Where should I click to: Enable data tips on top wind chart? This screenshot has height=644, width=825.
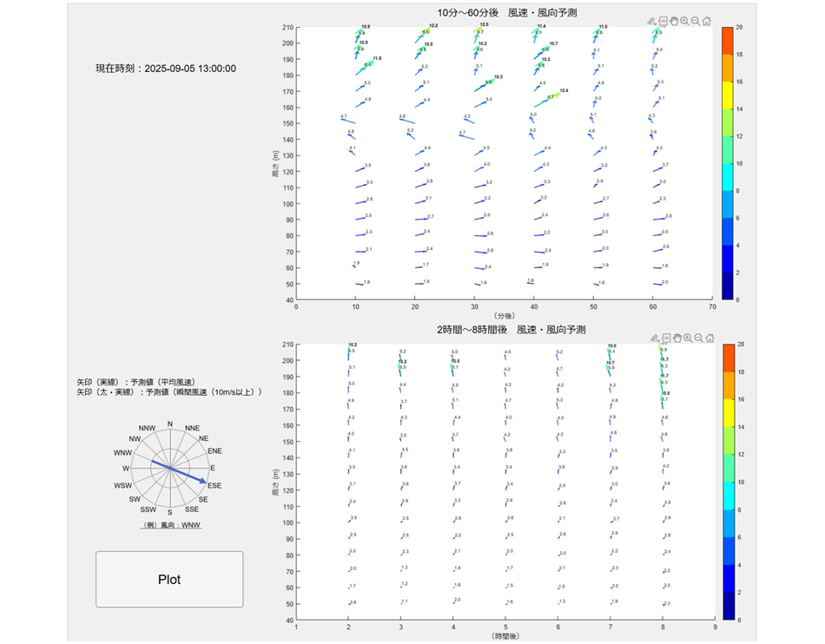[663, 21]
